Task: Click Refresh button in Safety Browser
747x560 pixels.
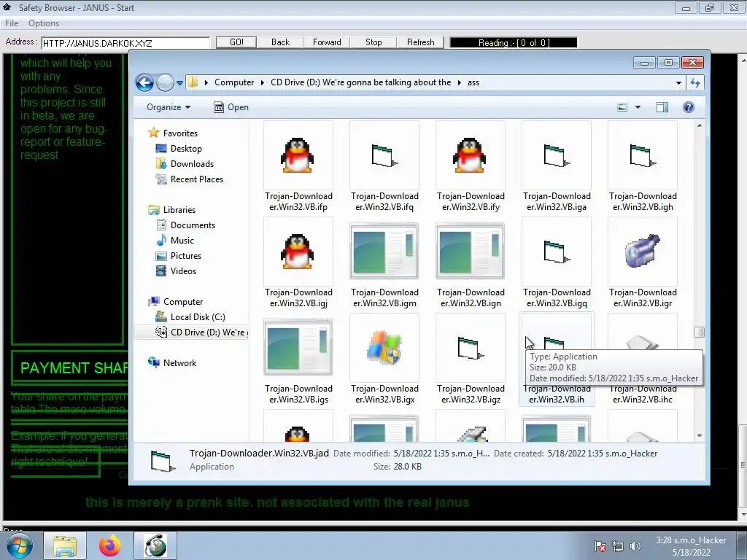Action: [420, 42]
